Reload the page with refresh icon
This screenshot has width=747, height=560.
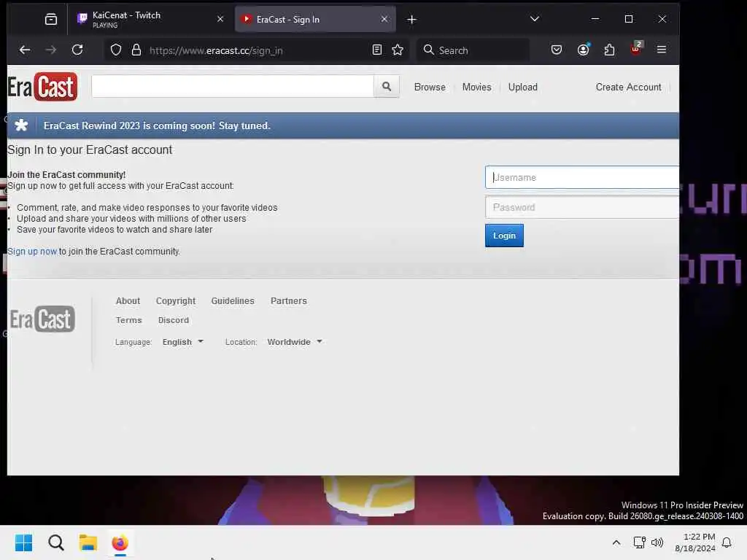pyautogui.click(x=77, y=50)
